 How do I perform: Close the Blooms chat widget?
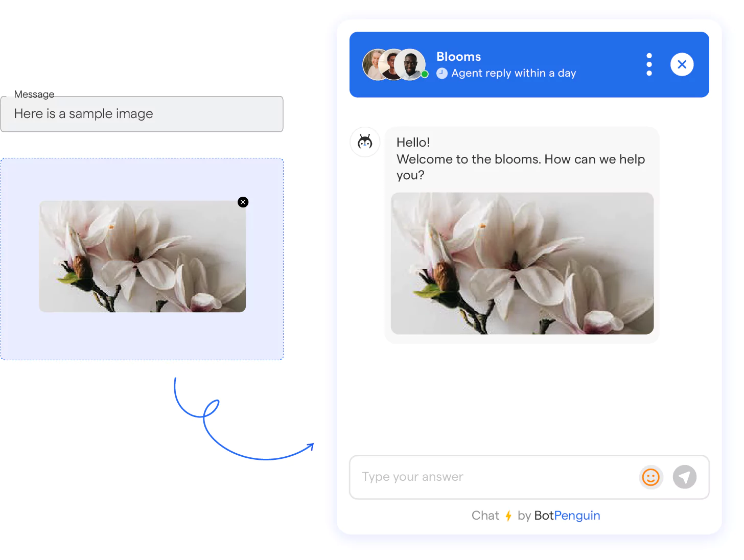tap(682, 64)
